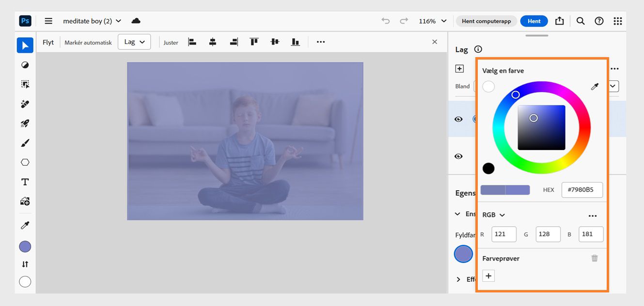Open the 116% zoom level dropdown
The image size is (644, 306).
coord(434,21)
